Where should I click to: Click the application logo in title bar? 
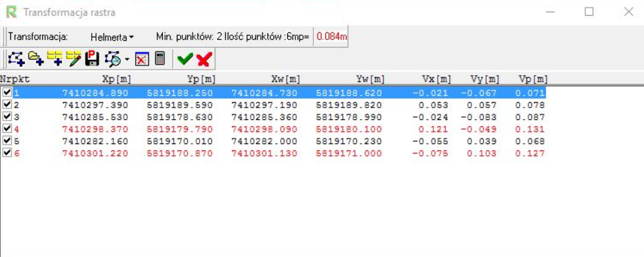12,12
